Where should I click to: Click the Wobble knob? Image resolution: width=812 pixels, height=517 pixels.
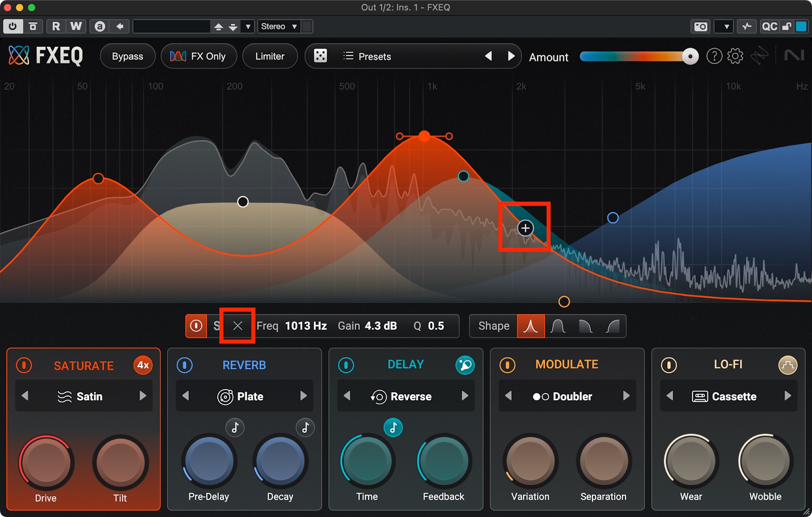click(765, 461)
